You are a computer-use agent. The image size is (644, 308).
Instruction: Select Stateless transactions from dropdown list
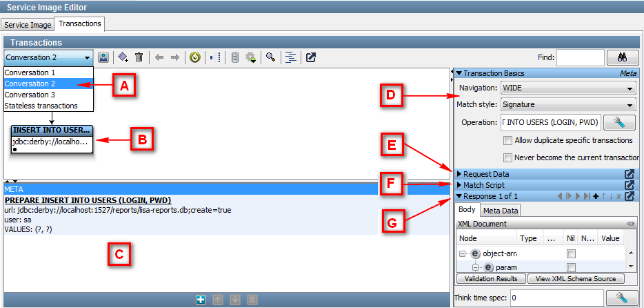(x=48, y=106)
